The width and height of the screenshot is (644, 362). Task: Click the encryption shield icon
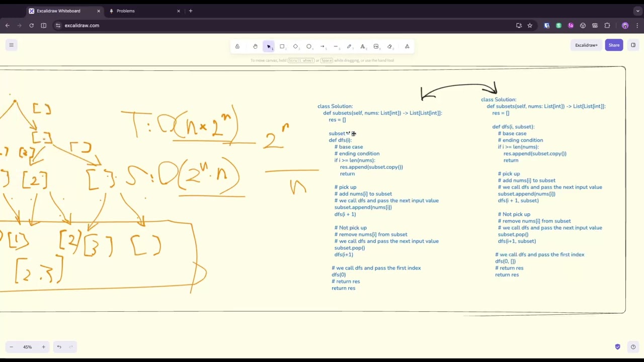pos(618,347)
